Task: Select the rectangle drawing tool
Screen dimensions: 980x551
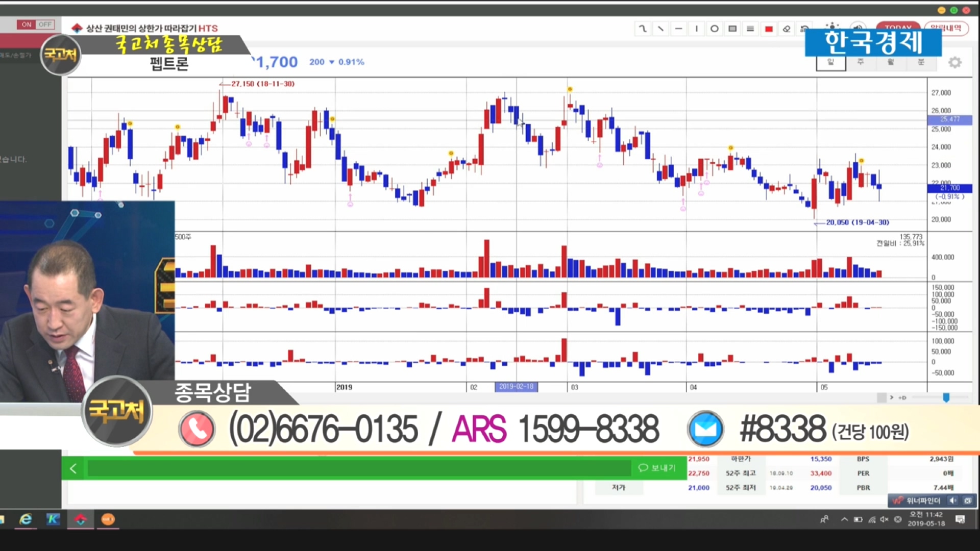Action: click(x=732, y=29)
